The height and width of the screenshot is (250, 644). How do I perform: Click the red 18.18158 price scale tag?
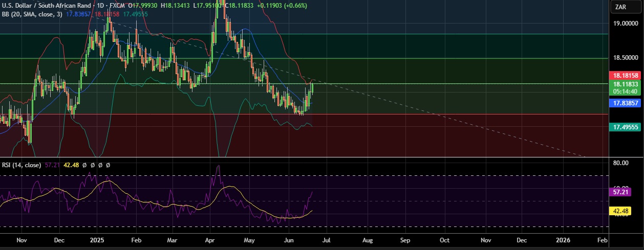click(625, 75)
